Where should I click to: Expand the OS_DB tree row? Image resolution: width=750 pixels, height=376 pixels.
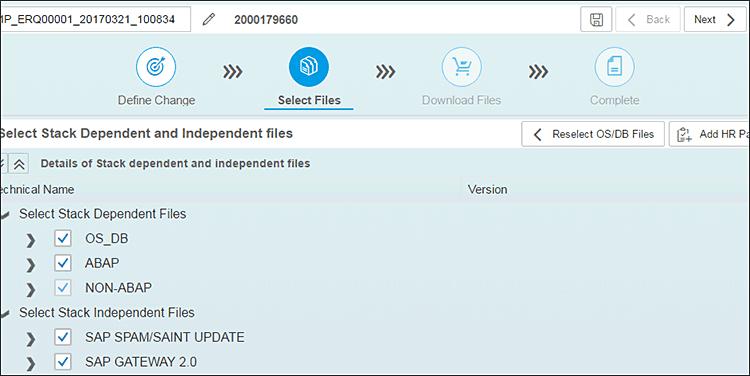point(31,240)
